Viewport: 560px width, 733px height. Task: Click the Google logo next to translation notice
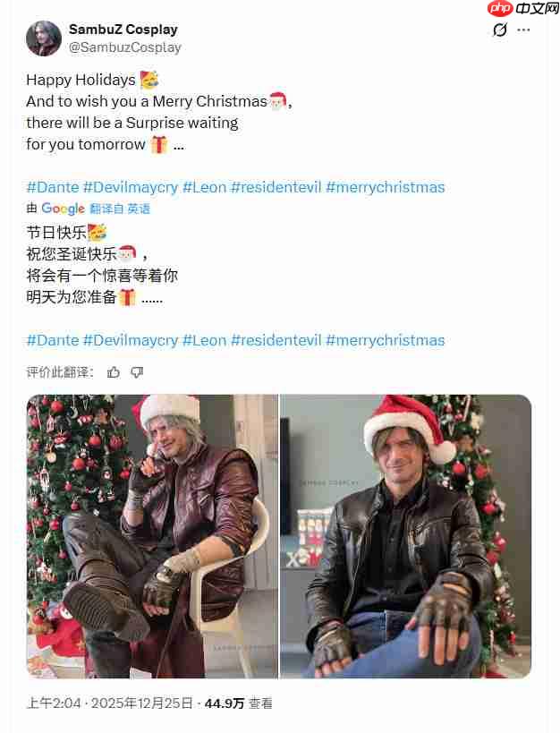click(62, 209)
